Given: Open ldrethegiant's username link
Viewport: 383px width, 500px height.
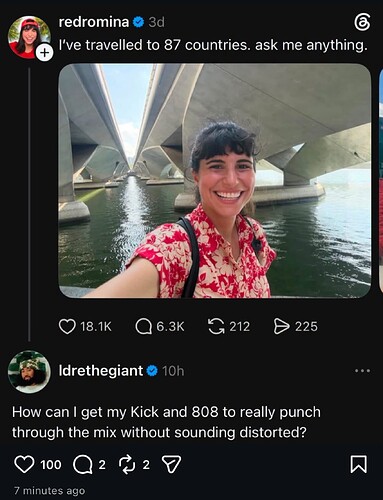Looking at the screenshot, I should (101, 371).
